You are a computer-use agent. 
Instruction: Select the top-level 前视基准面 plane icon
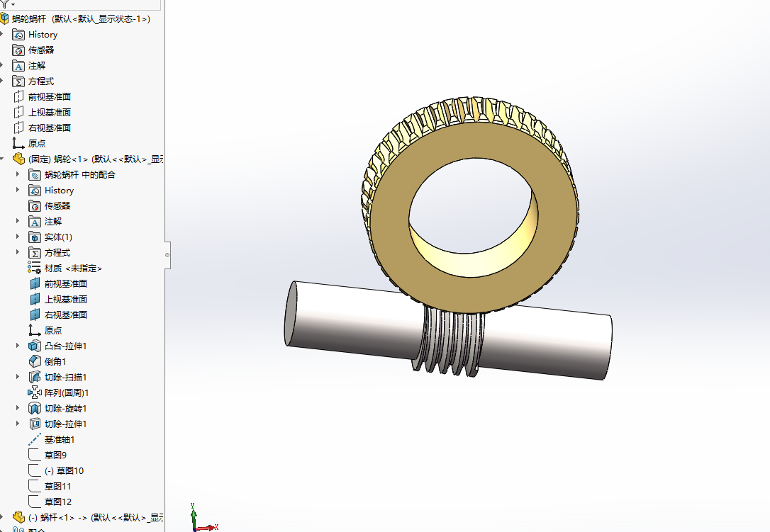tap(18, 96)
